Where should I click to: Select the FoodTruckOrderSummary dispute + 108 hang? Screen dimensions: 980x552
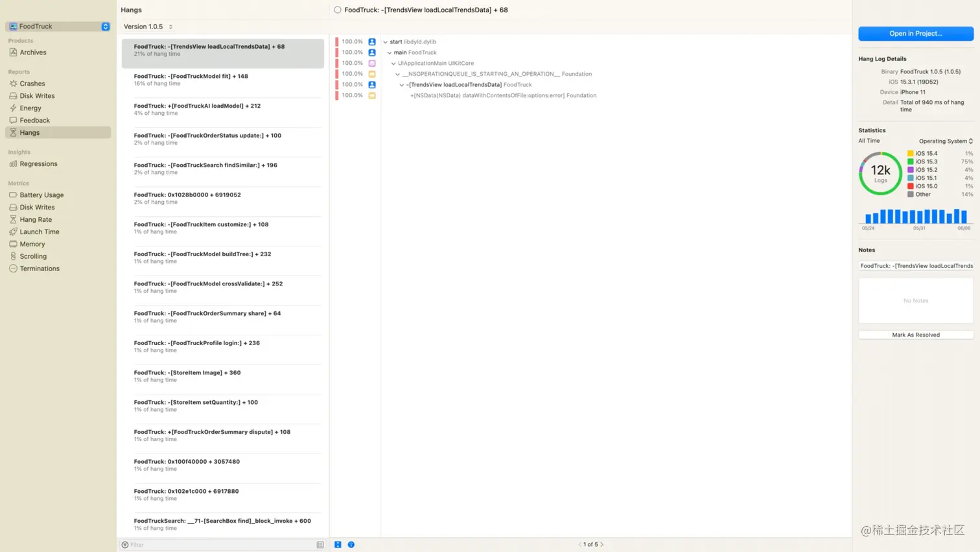pos(223,435)
